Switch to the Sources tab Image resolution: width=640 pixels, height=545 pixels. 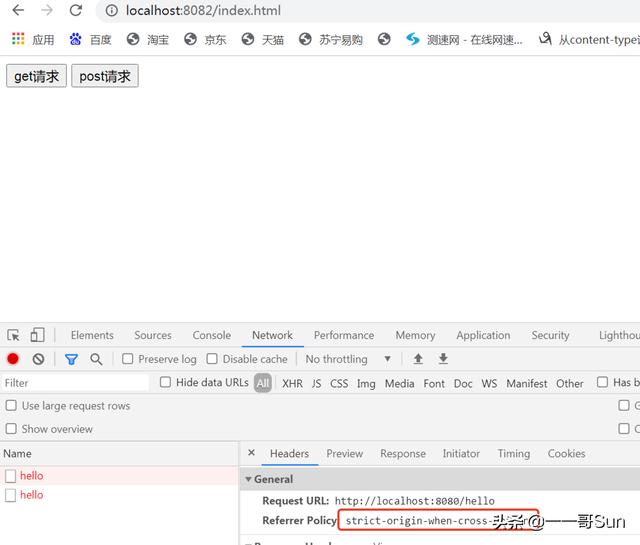point(153,335)
